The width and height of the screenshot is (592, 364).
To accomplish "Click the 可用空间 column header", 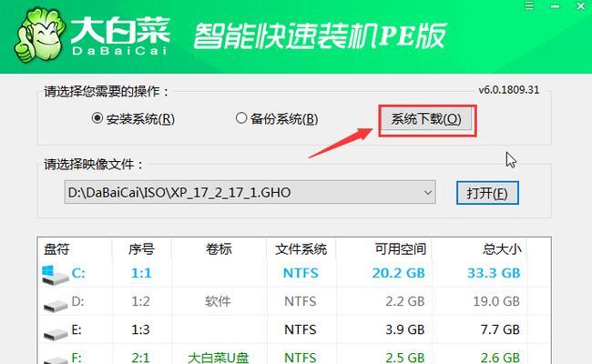I will (x=401, y=249).
